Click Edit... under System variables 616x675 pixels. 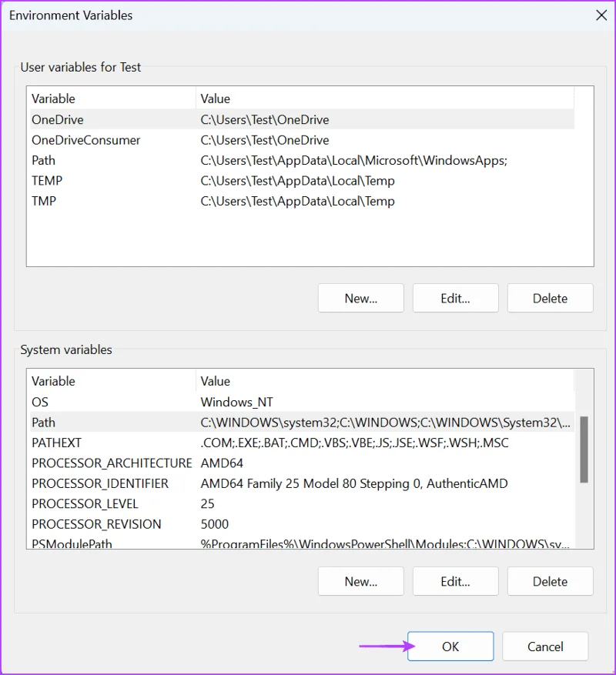(x=456, y=581)
